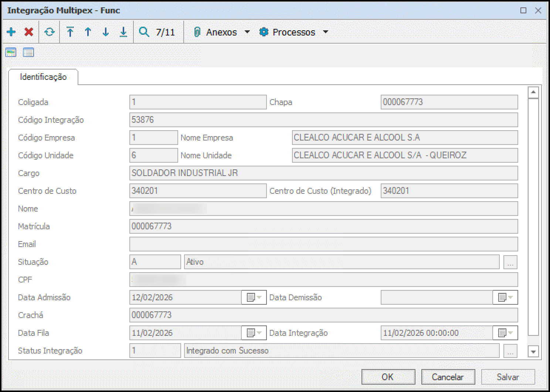Click into the Email input field

click(x=323, y=244)
